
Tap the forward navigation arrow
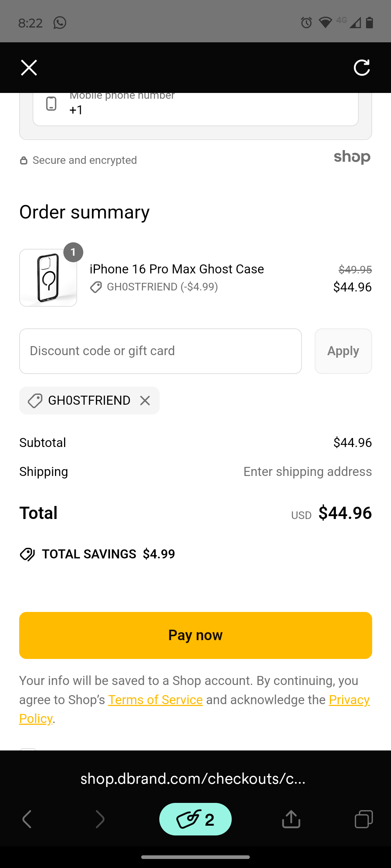coord(100,819)
